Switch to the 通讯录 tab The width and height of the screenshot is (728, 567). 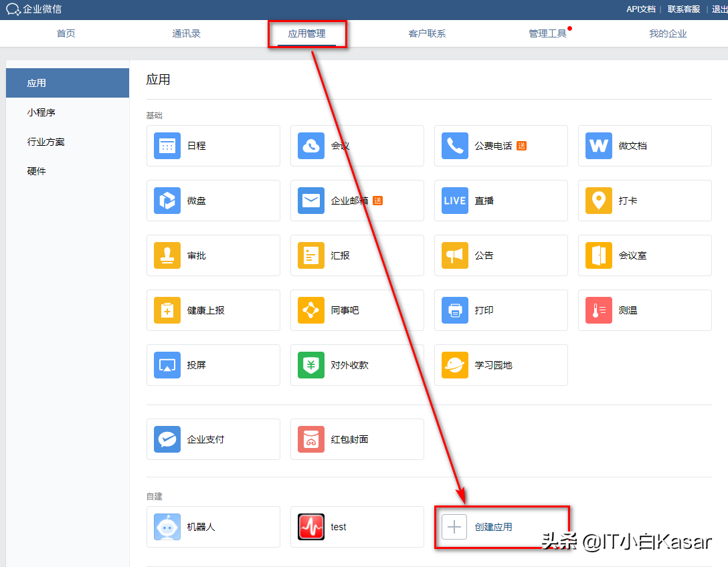click(186, 33)
